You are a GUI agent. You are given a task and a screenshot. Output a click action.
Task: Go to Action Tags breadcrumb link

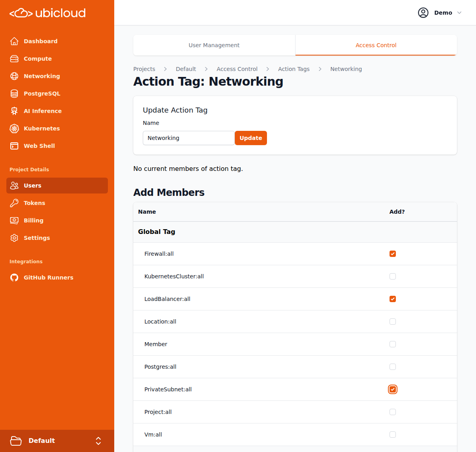click(294, 69)
